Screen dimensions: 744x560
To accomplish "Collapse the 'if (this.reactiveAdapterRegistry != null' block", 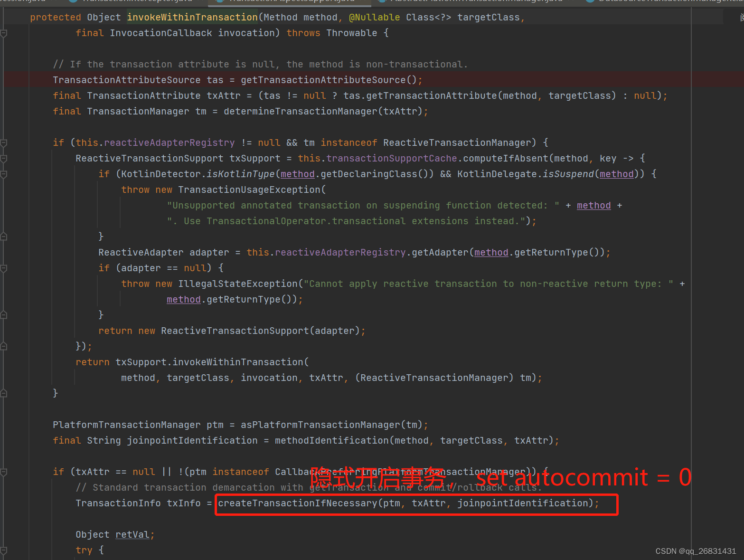I will [x=3, y=143].
